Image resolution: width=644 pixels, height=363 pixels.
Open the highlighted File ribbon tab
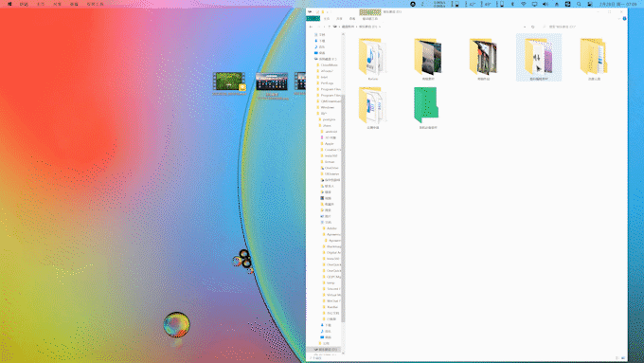point(313,19)
